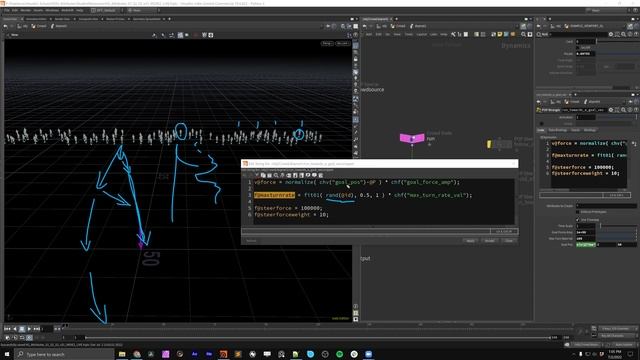Select Crowd in the scene view path

[39, 26]
